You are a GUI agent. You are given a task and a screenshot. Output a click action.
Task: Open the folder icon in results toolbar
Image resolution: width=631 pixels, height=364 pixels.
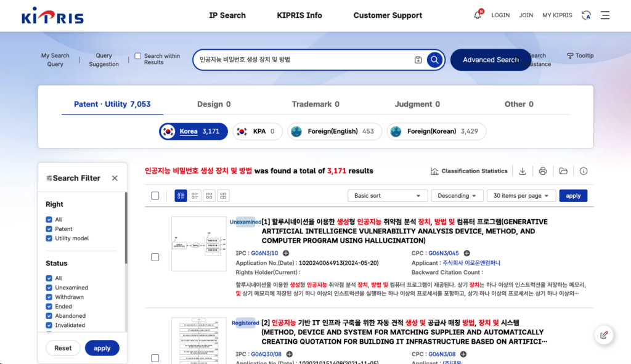tap(563, 171)
